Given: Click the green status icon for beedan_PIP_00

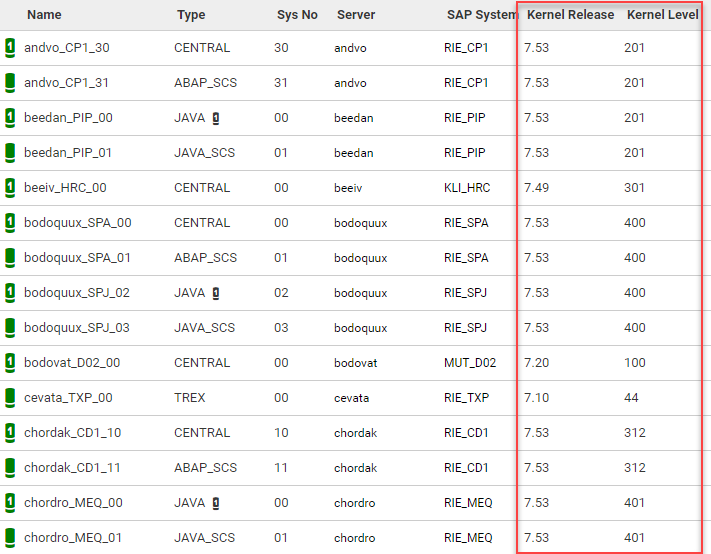Looking at the screenshot, I should pos(10,117).
